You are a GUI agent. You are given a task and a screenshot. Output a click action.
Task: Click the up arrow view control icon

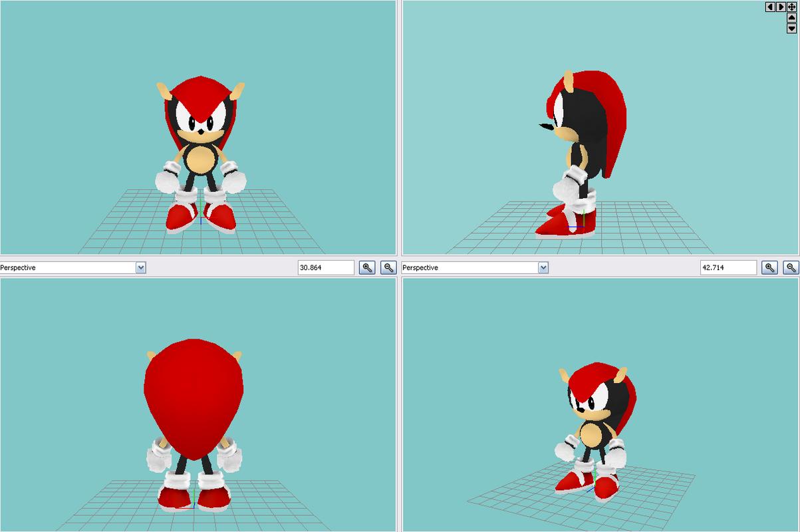791,17
